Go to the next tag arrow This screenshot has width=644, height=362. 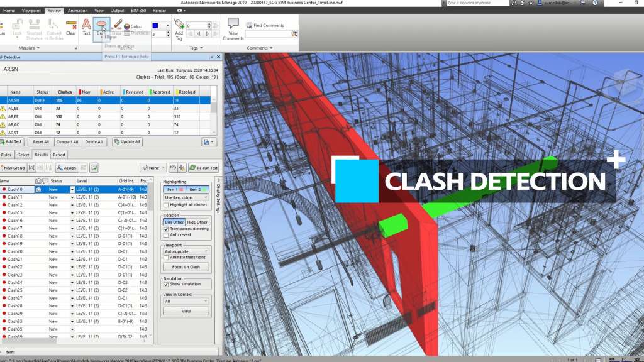[208, 34]
